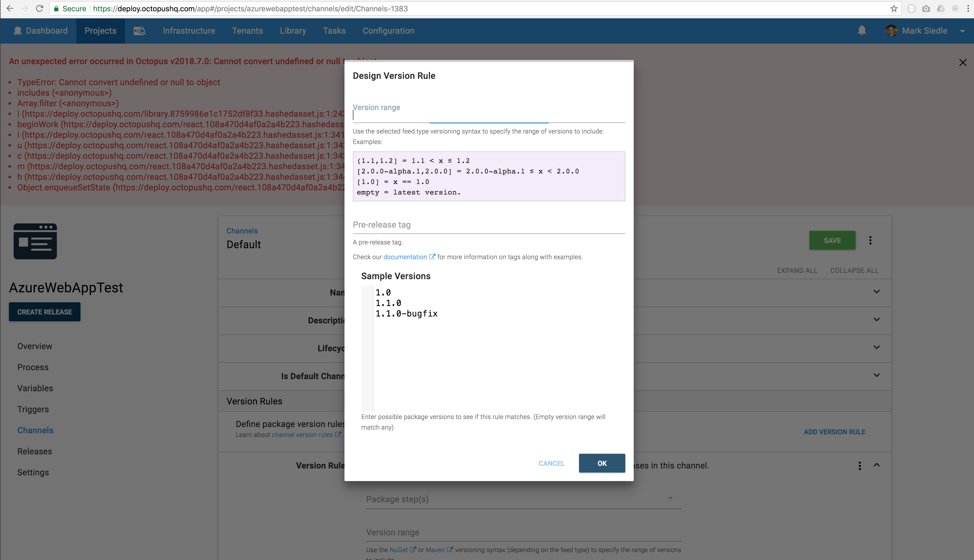Click the browser back arrow
The height and width of the screenshot is (560, 974).
10,8
